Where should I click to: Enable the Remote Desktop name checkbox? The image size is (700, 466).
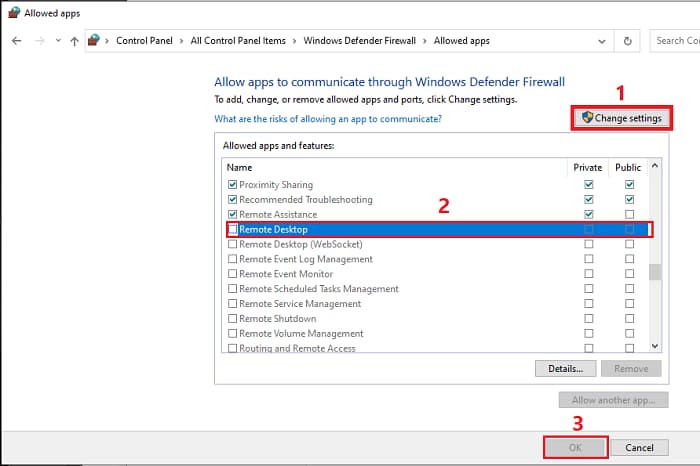coord(232,229)
